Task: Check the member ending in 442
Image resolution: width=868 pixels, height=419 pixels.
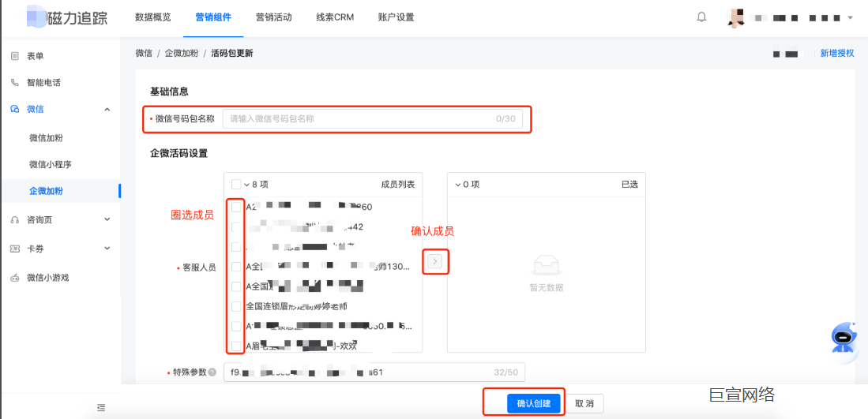Action: coord(236,226)
